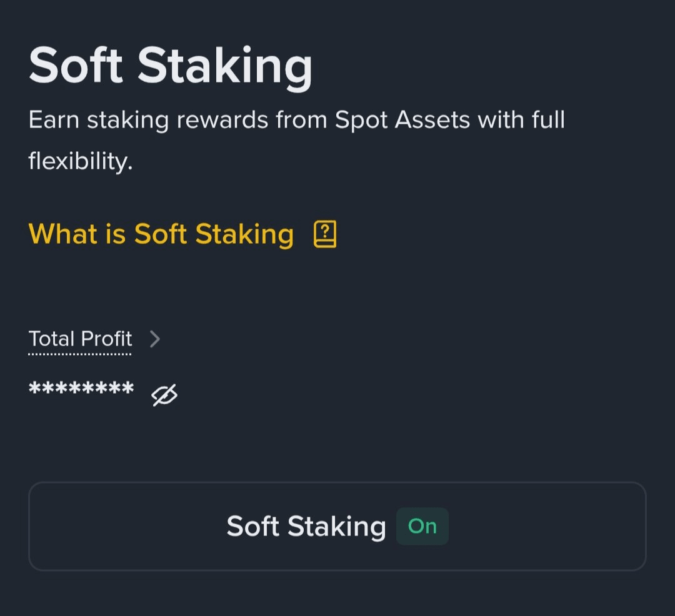Show hidden profit using the eye-slash icon
Screen dimensions: 675x616
[x=164, y=394]
